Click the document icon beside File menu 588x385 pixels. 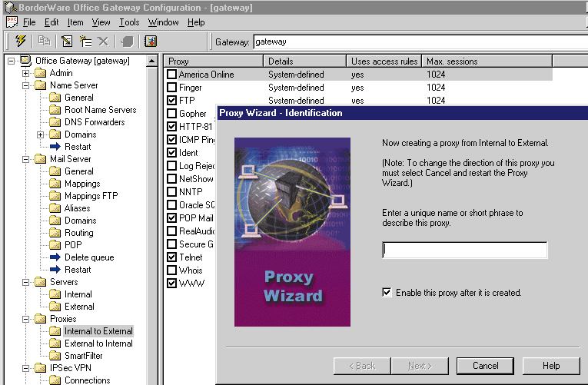(12, 22)
